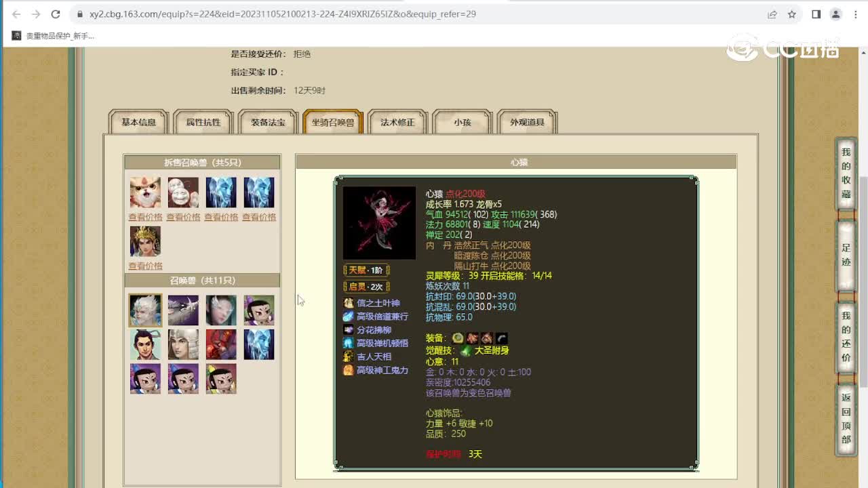868x488 pixels.
Task: Go back to the previous page
Action: click(16, 14)
